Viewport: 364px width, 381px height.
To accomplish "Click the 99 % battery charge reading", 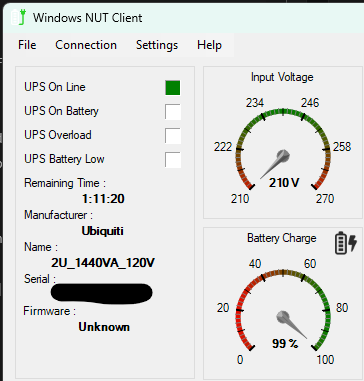I will click(x=285, y=343).
